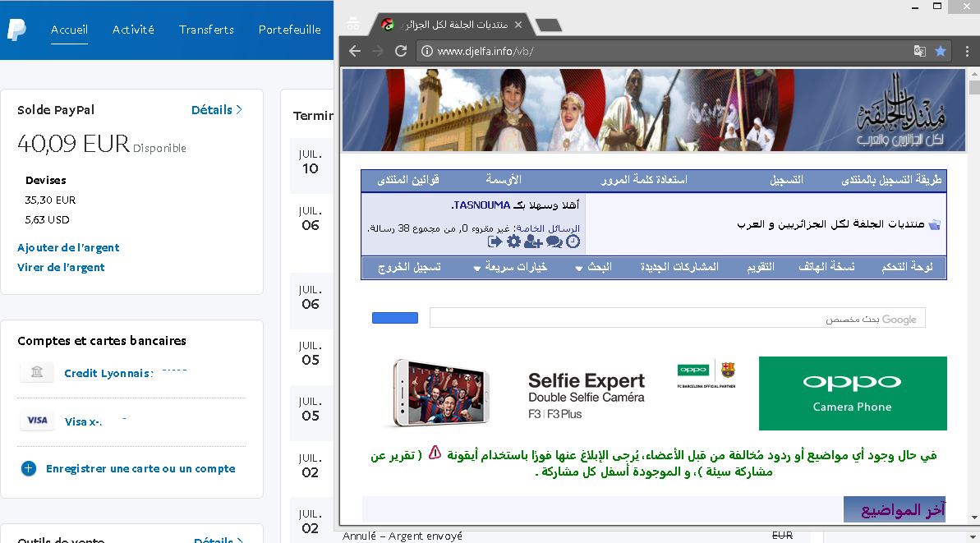Click the plus icon to register a card
The height and width of the screenshot is (543, 980).
coord(29,468)
